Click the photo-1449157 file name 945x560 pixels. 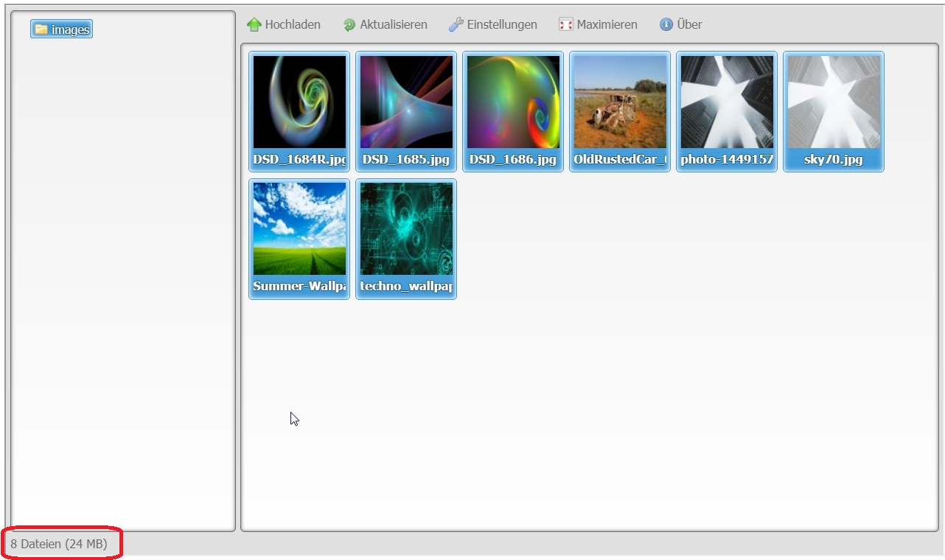(x=727, y=159)
